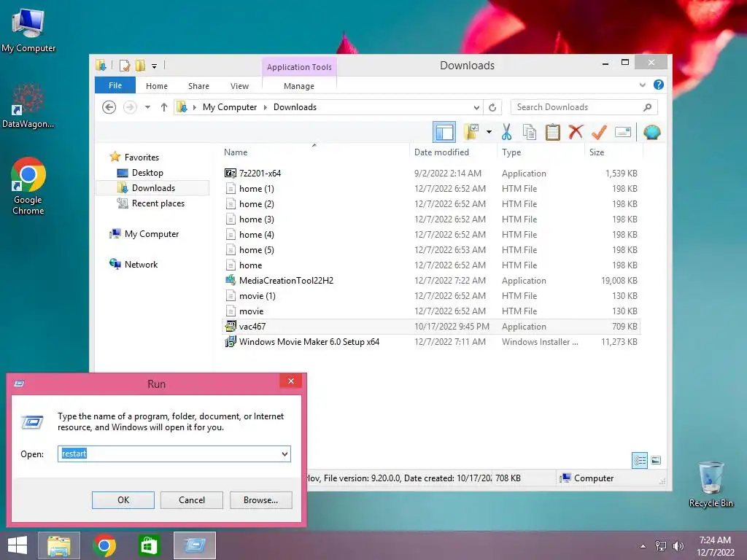Click the Properties card icon in toolbar

click(623, 132)
